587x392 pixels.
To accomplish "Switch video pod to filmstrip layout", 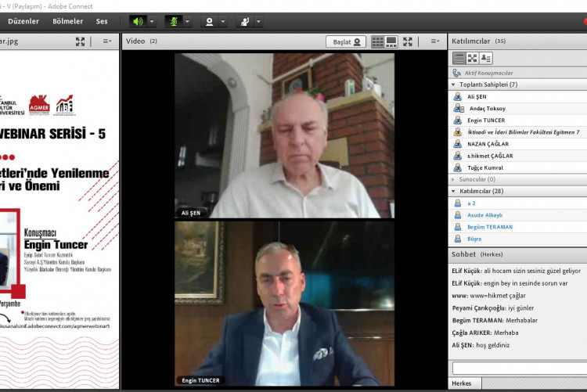I will pos(391,41).
